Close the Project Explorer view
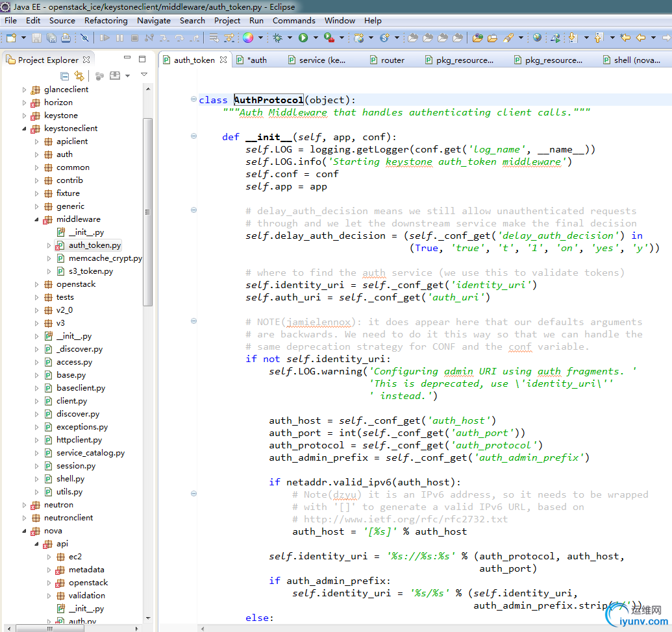Viewport: 672px width, 632px height. point(86,60)
